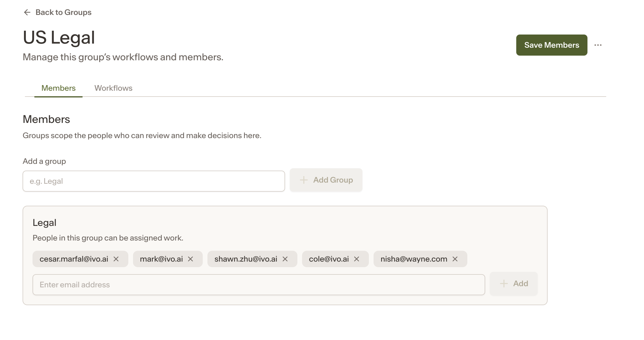Image resolution: width=644 pixels, height=340 pixels.
Task: Click the mark@ivo.ai email text
Action: pyautogui.click(x=161, y=259)
